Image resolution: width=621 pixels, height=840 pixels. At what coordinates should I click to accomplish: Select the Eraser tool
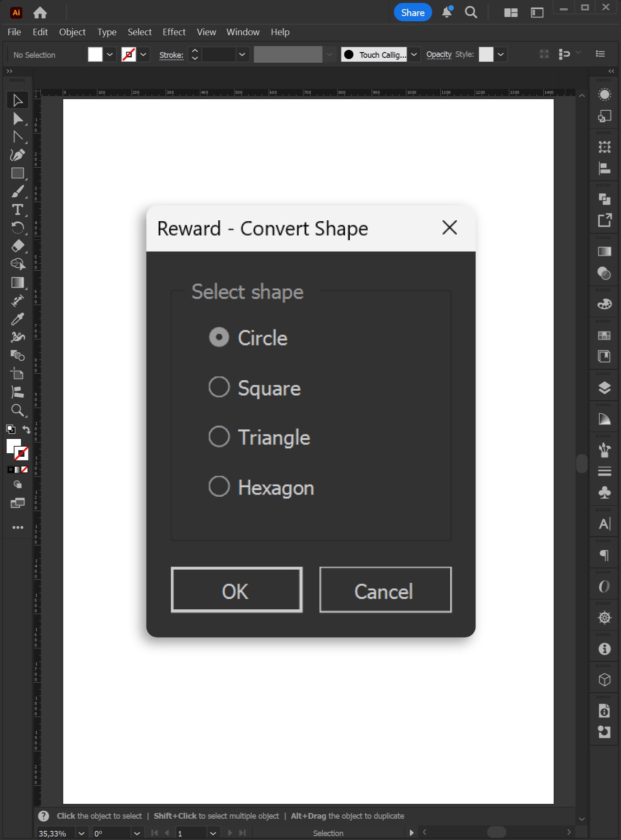(x=17, y=246)
